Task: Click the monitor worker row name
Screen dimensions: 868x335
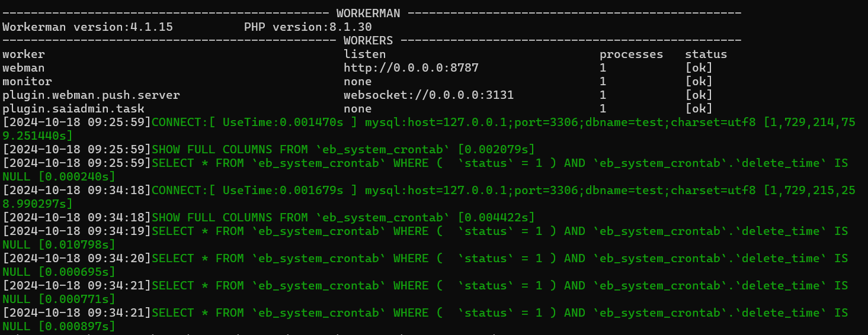Action: point(27,81)
